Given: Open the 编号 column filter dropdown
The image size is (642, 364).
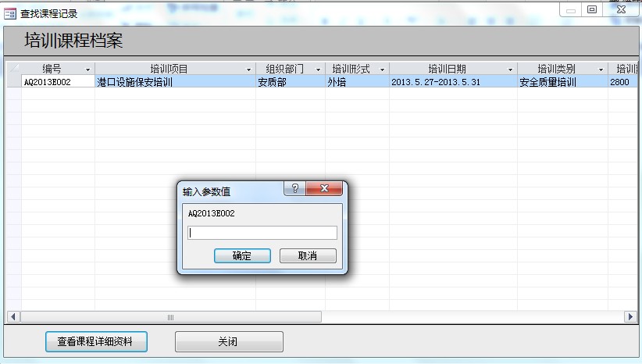Looking at the screenshot, I should coord(87,70).
